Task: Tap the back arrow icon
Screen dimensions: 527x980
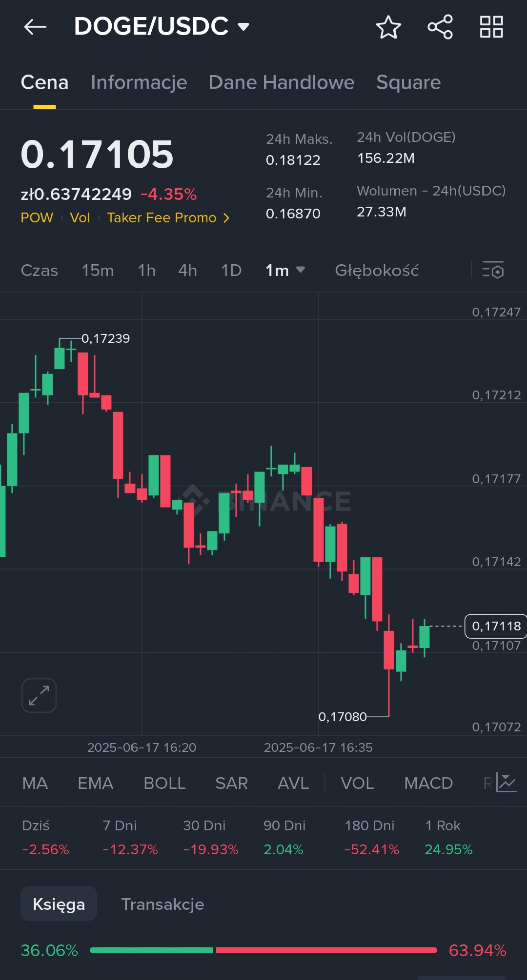Action: tap(35, 27)
